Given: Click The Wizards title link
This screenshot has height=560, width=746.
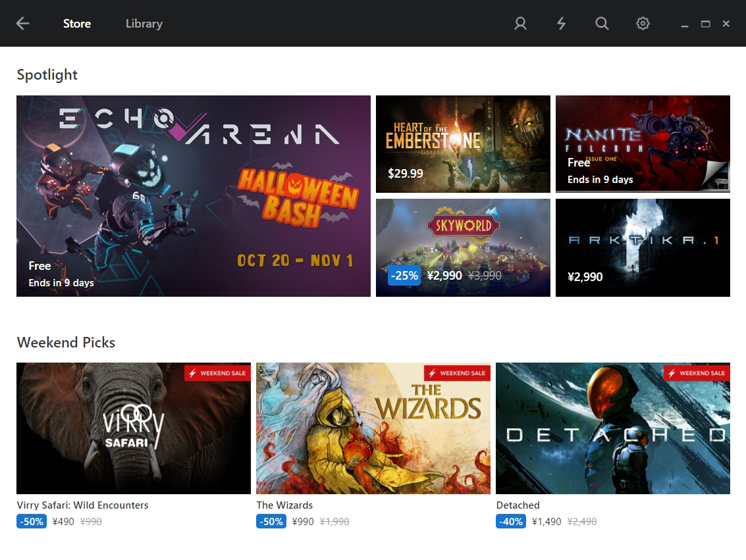Looking at the screenshot, I should pyautogui.click(x=284, y=505).
